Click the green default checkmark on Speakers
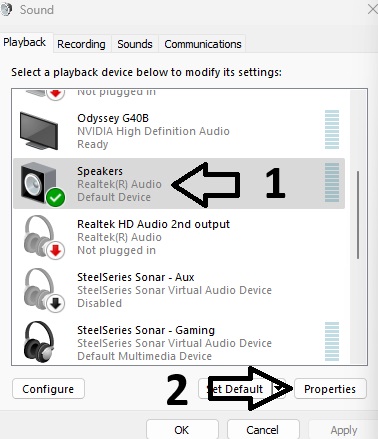Screen dimensions: 378x439 pos(55,197)
